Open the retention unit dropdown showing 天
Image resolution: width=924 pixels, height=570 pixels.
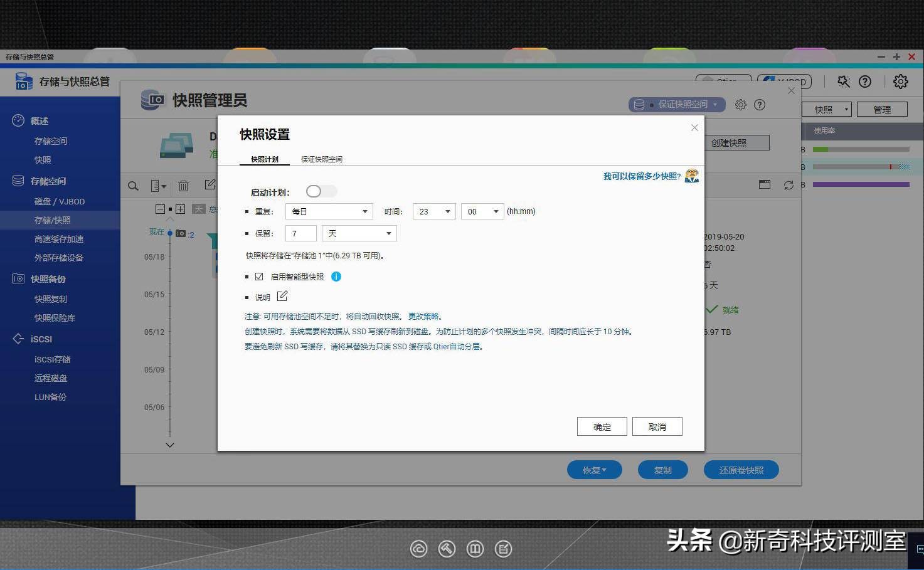(358, 233)
